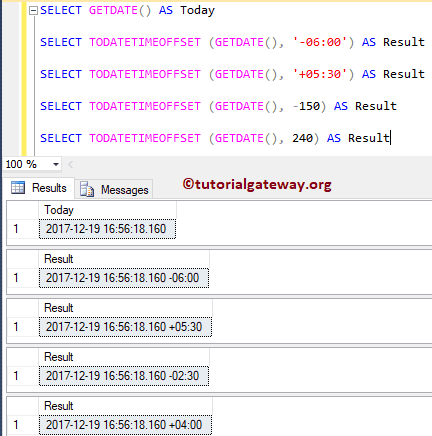Open the 100 % zoom dropdown
The height and width of the screenshot is (436, 432).
click(x=56, y=164)
